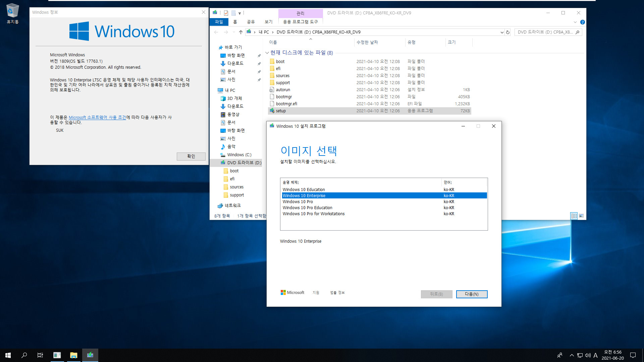The width and height of the screenshot is (644, 362).
Task: Open the 응용 프로그램 도구 tab
Action: pyautogui.click(x=301, y=22)
